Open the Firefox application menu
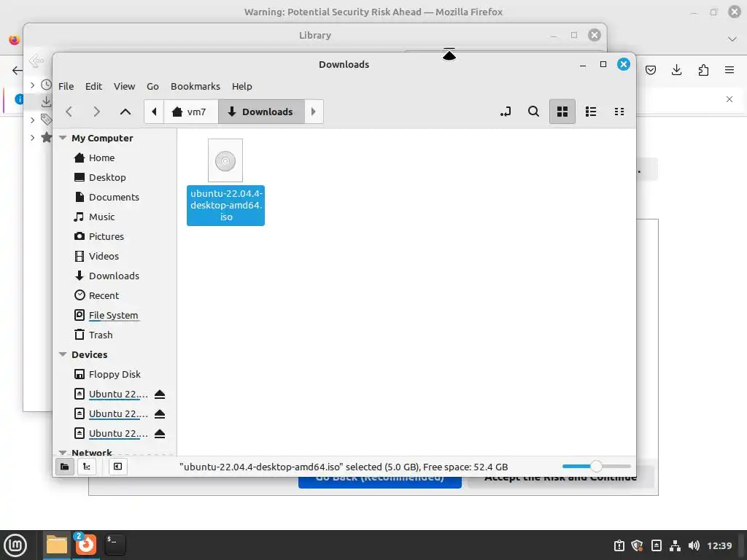Image resolution: width=747 pixels, height=560 pixels. click(x=729, y=71)
